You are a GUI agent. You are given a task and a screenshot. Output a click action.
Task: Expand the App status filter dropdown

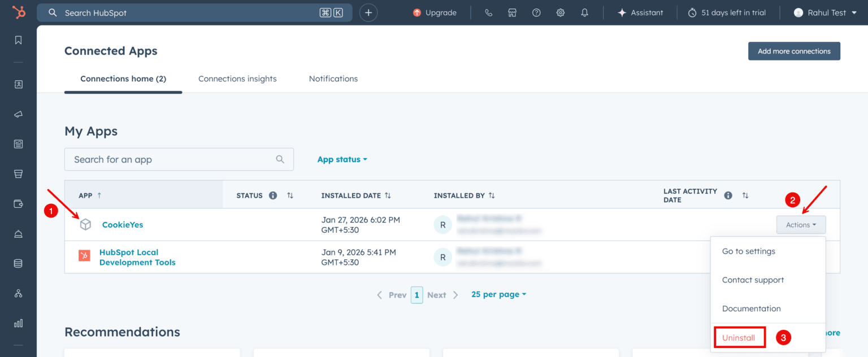click(x=342, y=159)
